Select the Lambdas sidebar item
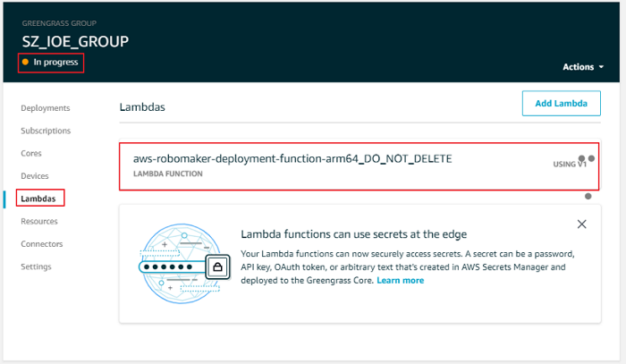Screen dimensions: 626x364 point(38,199)
